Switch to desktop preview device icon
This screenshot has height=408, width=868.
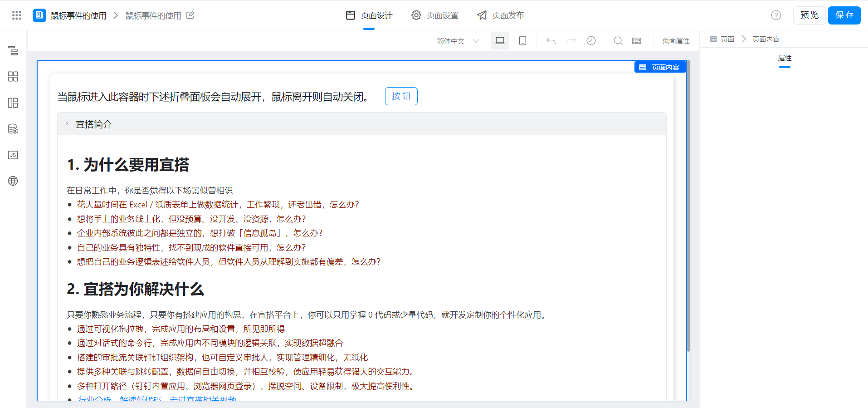500,41
